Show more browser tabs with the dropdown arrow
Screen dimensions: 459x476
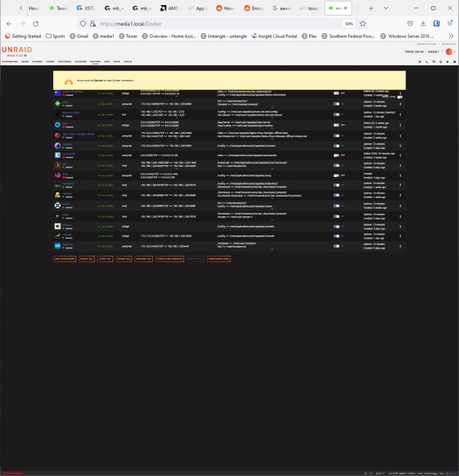(385, 8)
